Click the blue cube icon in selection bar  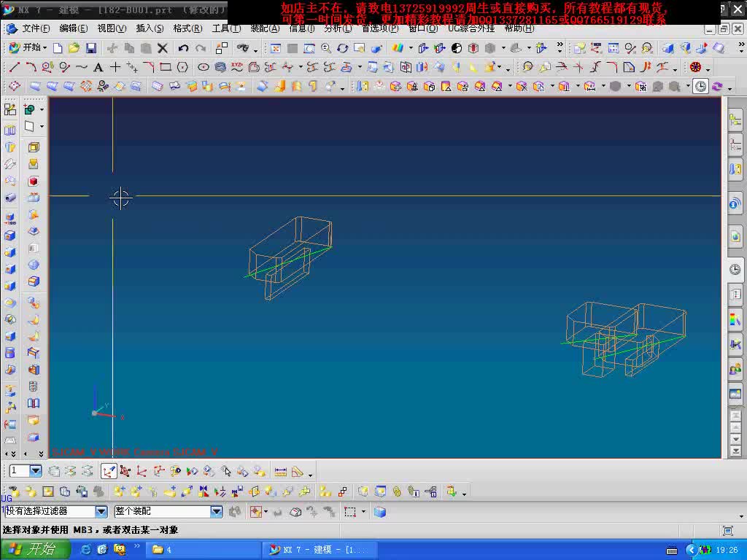pos(379,512)
